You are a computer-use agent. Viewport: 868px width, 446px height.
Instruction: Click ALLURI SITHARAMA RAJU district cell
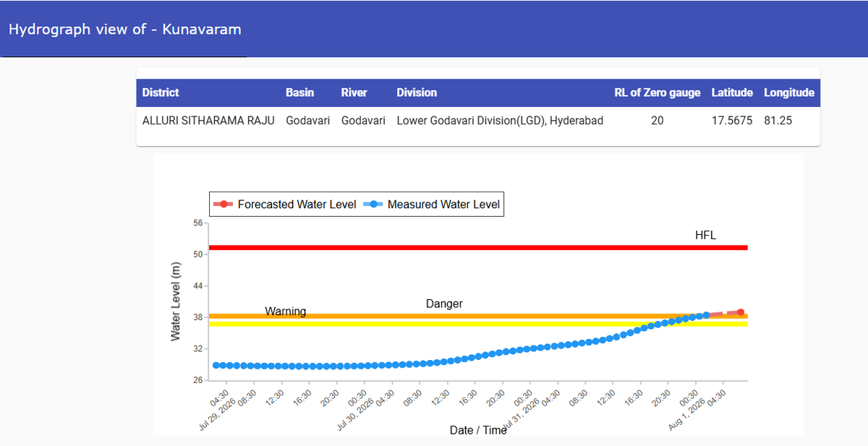click(x=208, y=121)
